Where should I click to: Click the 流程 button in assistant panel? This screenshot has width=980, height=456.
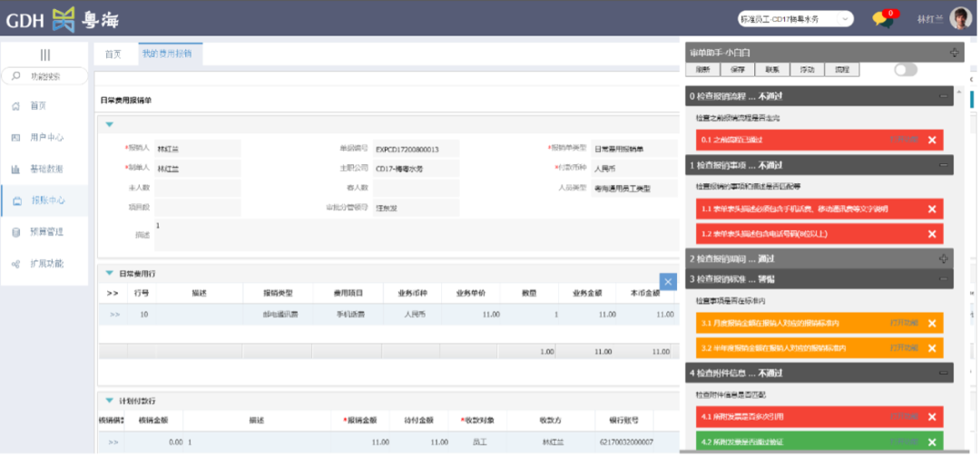pos(841,70)
